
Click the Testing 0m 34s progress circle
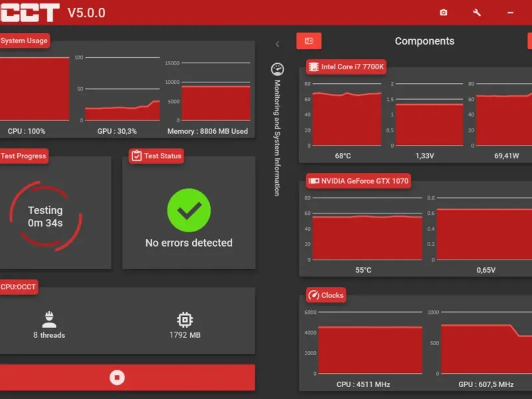45,216
